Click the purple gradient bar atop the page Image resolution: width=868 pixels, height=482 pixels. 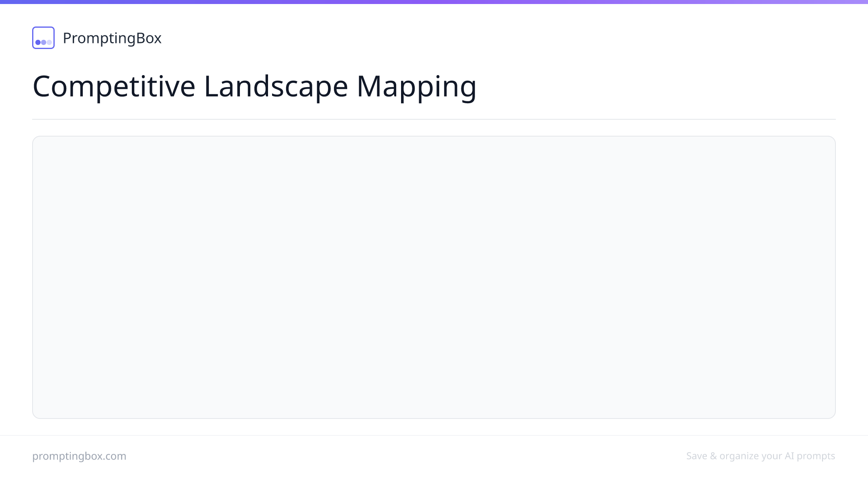[434, 2]
